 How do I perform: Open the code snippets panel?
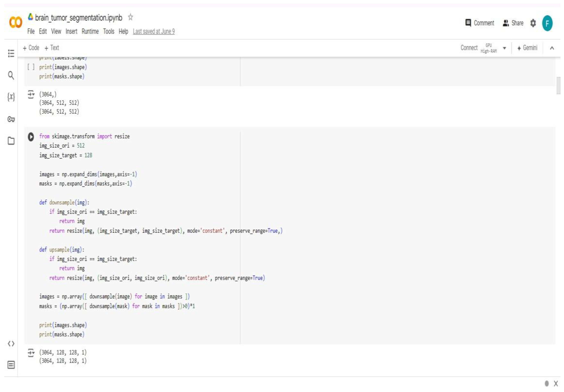11,343
